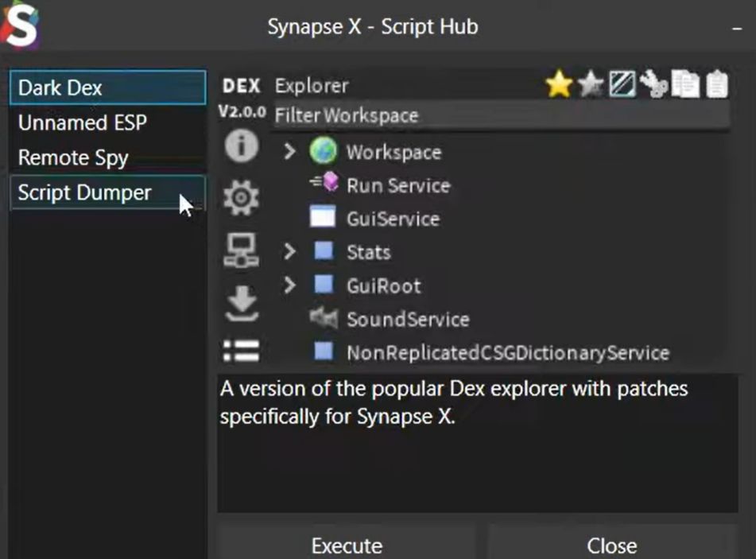This screenshot has width=756, height=559.
Task: Select the Remote Spy script
Action: pyautogui.click(x=73, y=157)
